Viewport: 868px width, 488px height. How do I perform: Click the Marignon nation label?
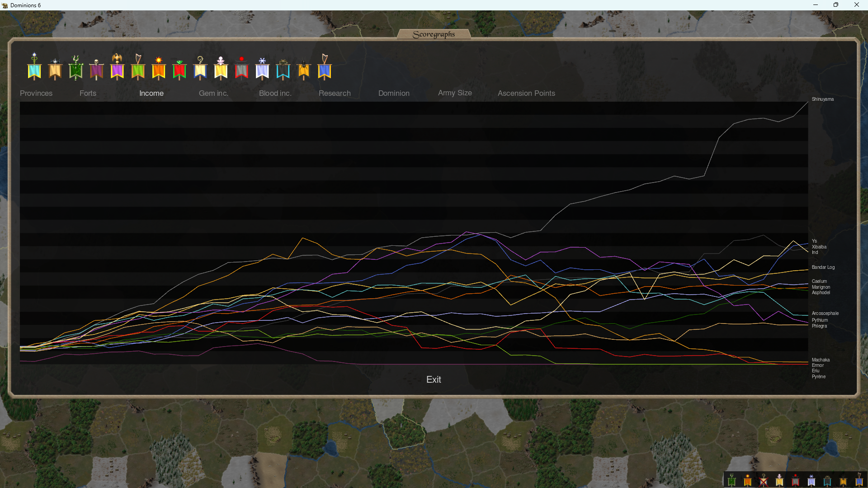click(821, 287)
